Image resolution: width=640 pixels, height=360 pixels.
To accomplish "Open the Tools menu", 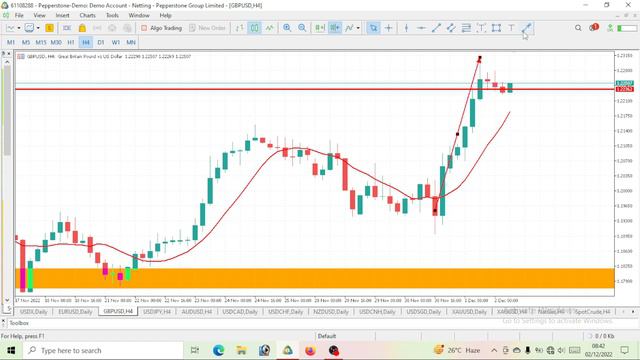I will (x=112, y=15).
